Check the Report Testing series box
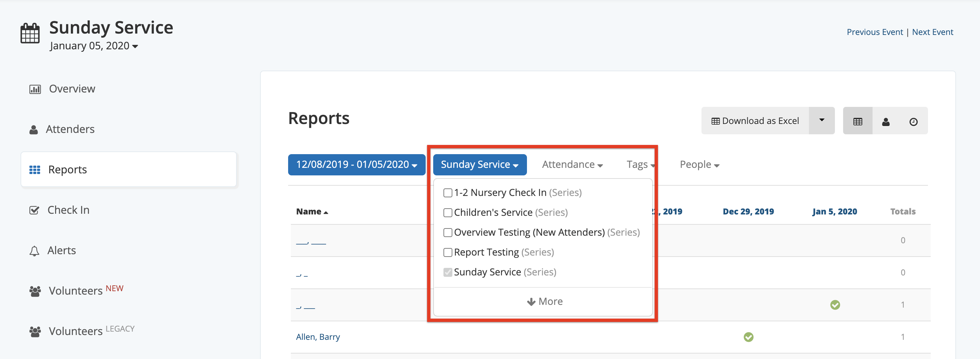980x359 pixels. point(448,252)
